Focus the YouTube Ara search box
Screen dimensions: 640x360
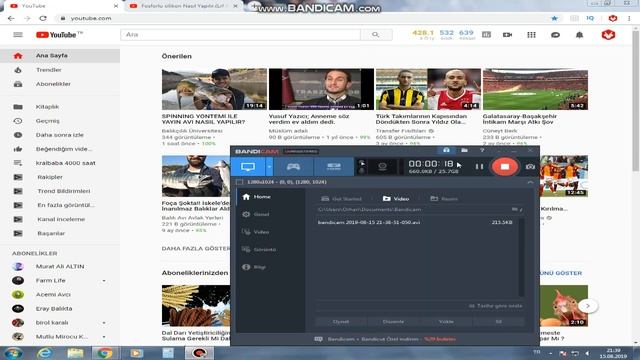coord(240,35)
